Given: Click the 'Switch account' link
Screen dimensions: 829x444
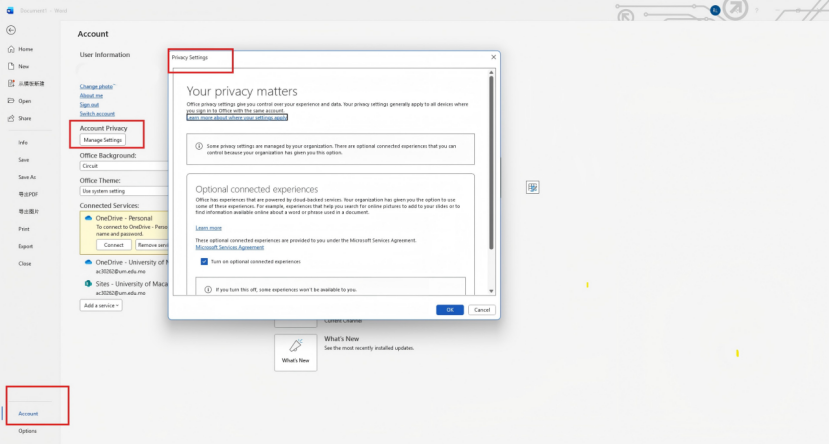Looking at the screenshot, I should [97, 114].
